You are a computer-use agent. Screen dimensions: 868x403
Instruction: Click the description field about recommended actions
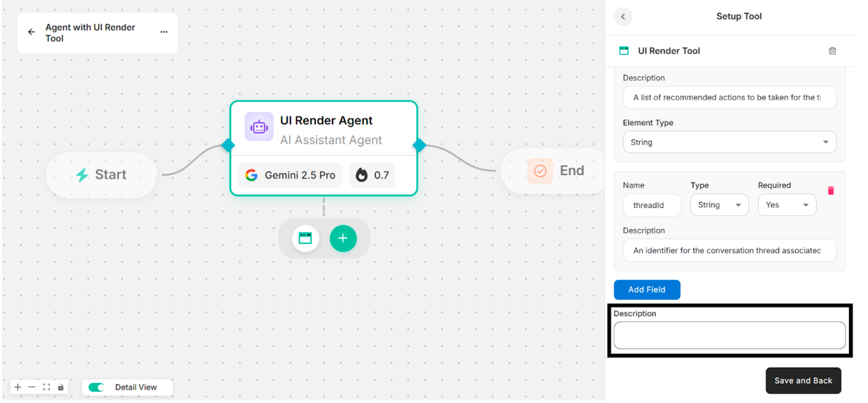click(729, 98)
